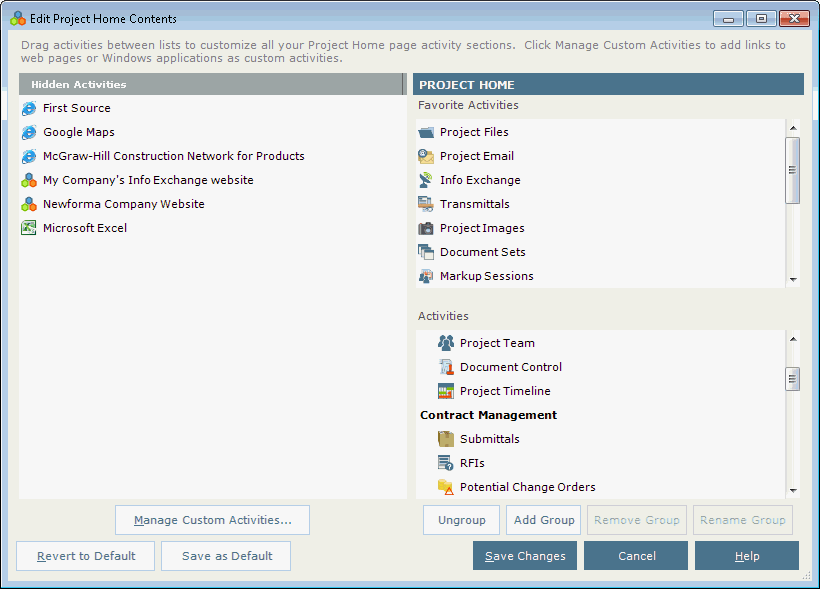The width and height of the screenshot is (820, 589).
Task: Click the Activities list scrollbar thumb
Action: [793, 379]
